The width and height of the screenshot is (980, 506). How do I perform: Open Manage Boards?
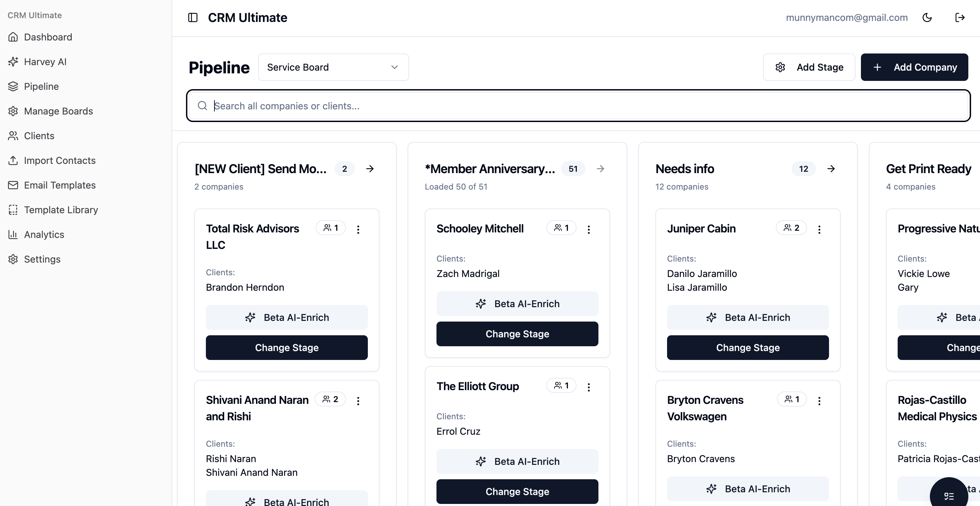[58, 111]
